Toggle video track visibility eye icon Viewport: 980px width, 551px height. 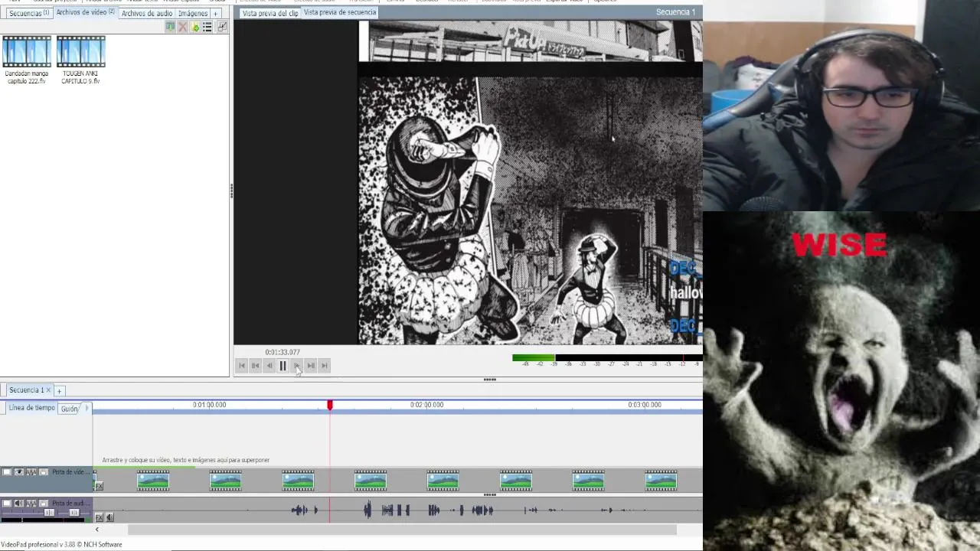coord(19,472)
